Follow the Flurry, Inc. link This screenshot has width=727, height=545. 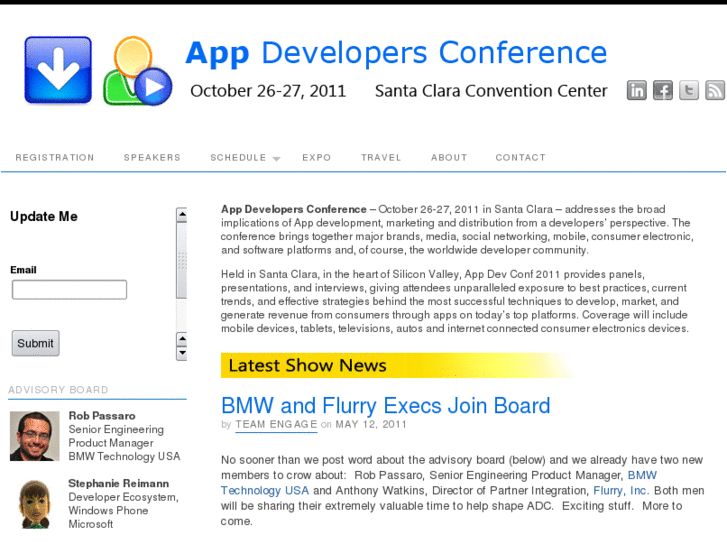click(621, 491)
